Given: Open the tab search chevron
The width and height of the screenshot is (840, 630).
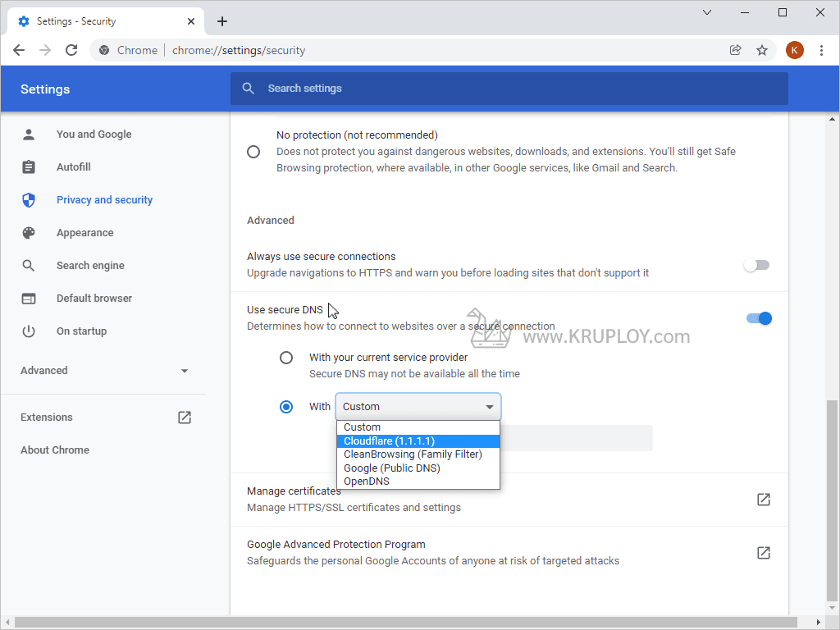Looking at the screenshot, I should (707, 12).
